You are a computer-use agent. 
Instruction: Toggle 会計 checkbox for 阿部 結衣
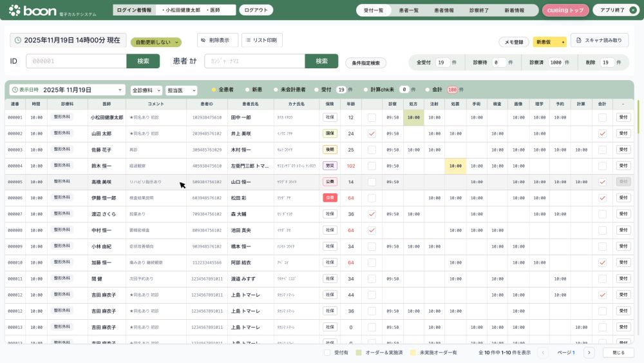(602, 262)
